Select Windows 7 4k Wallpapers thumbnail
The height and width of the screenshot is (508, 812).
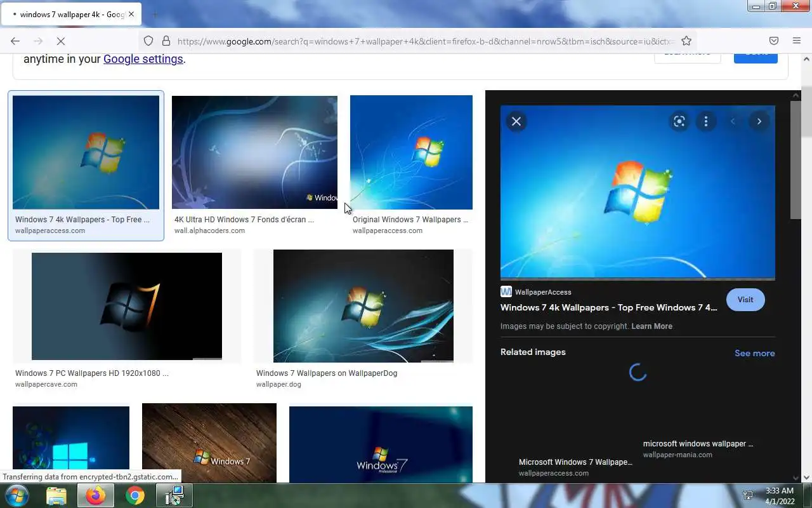point(86,152)
